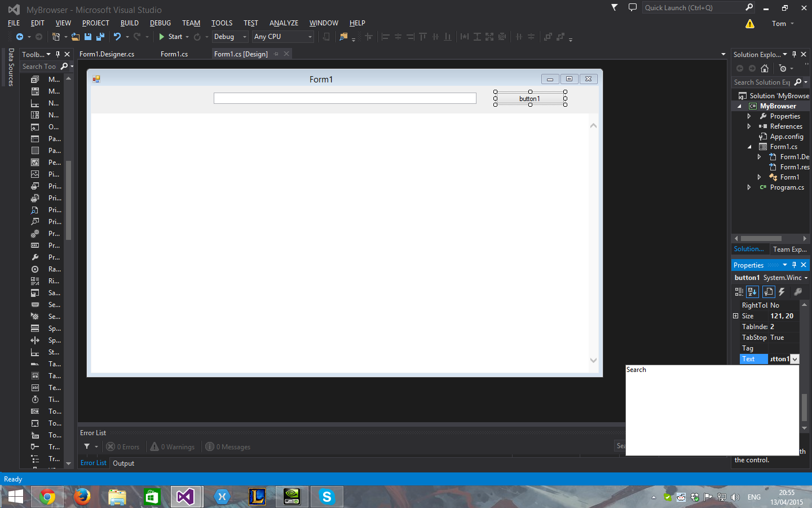This screenshot has height=508, width=812.
Task: Open the BUILD menu
Action: pos(129,23)
